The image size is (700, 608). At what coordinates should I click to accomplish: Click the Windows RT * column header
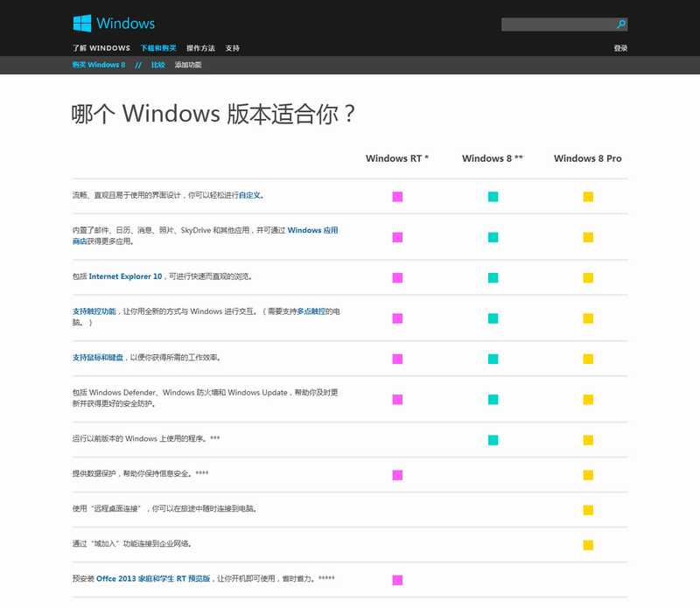click(397, 158)
